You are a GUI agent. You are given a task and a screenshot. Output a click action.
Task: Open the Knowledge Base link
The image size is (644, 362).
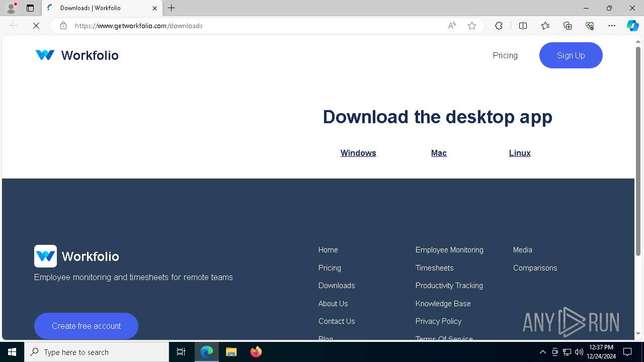443,304
